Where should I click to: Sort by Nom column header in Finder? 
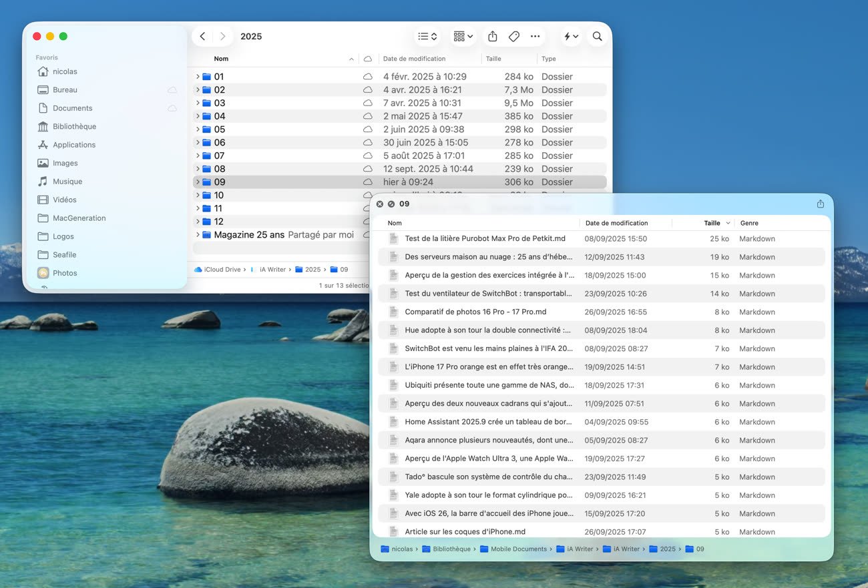tap(221, 59)
